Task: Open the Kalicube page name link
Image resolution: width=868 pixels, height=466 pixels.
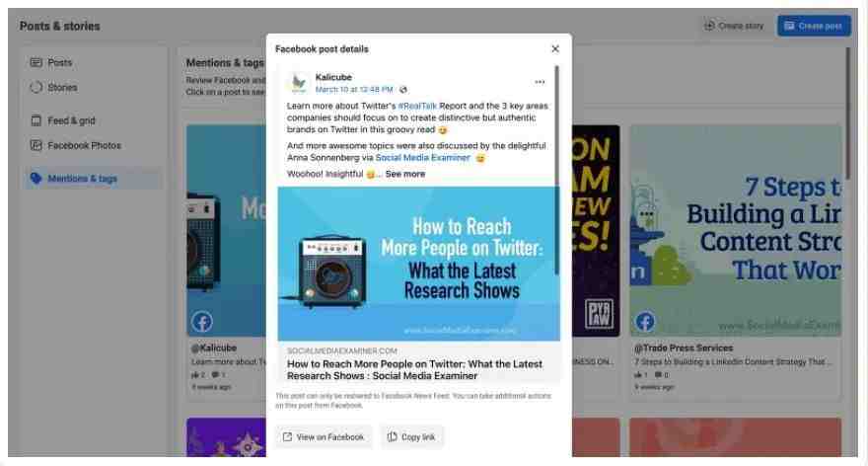Action: (333, 77)
